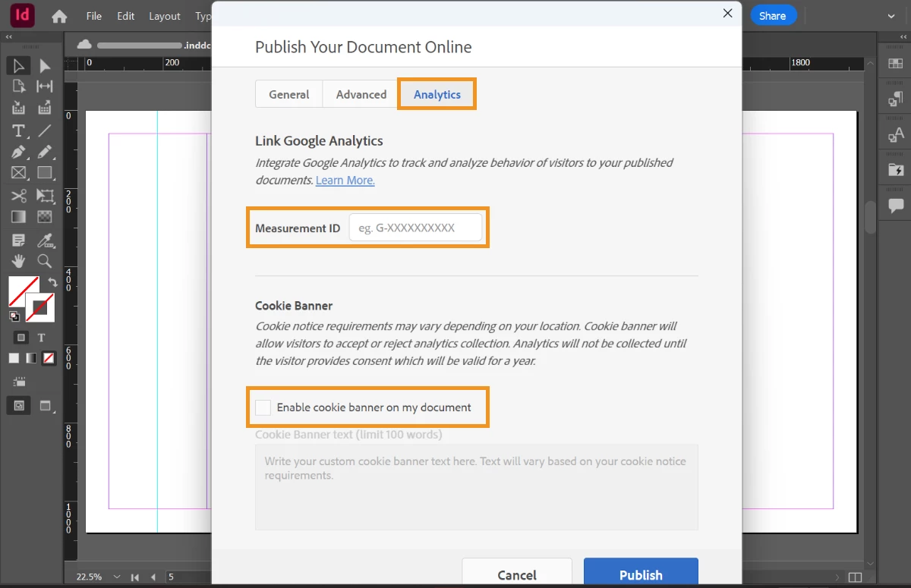Click the page number field
The width and height of the screenshot is (911, 588).
(188, 577)
